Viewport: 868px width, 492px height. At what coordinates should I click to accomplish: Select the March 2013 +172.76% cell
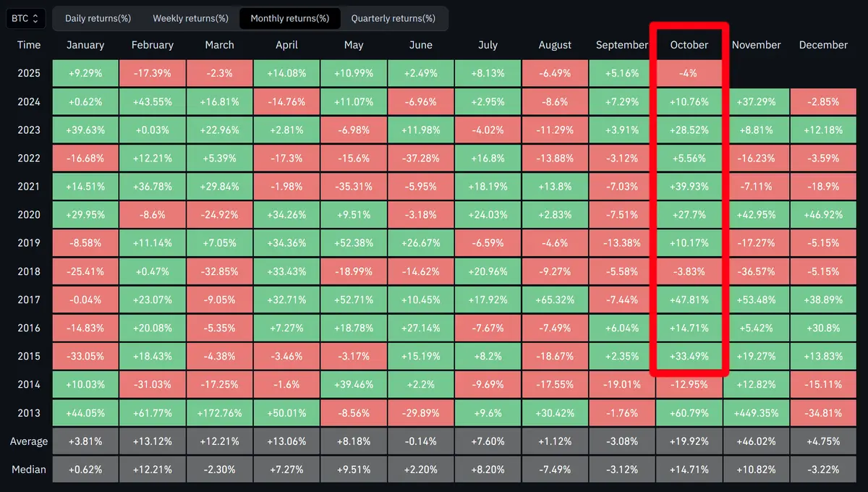(219, 413)
